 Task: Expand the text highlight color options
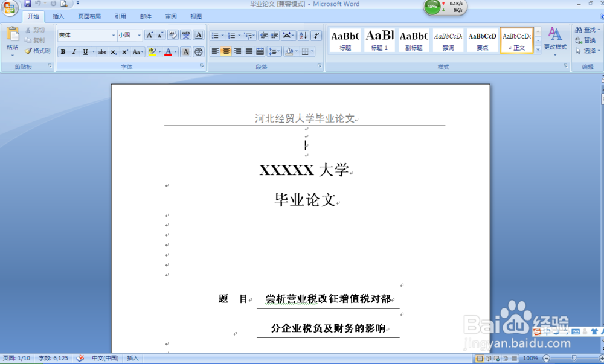pyautogui.click(x=160, y=52)
